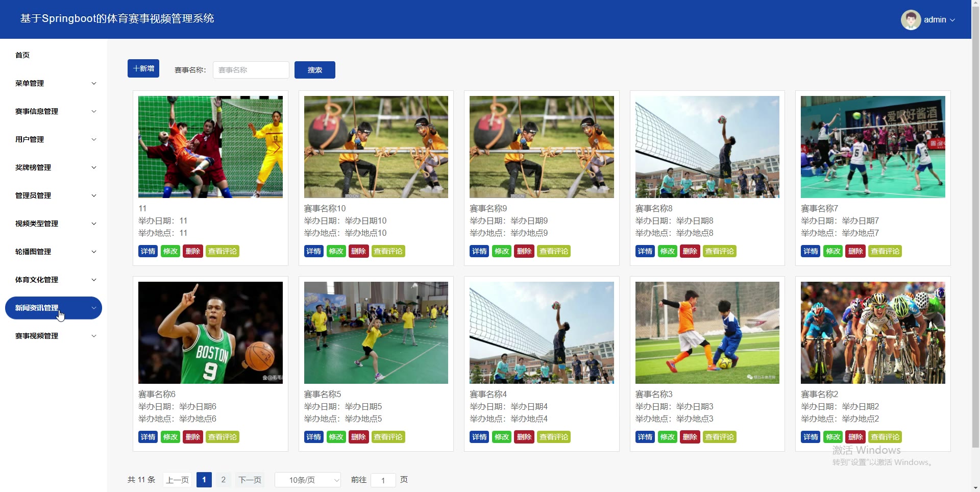Go to the next page 下一页

[x=250, y=480]
